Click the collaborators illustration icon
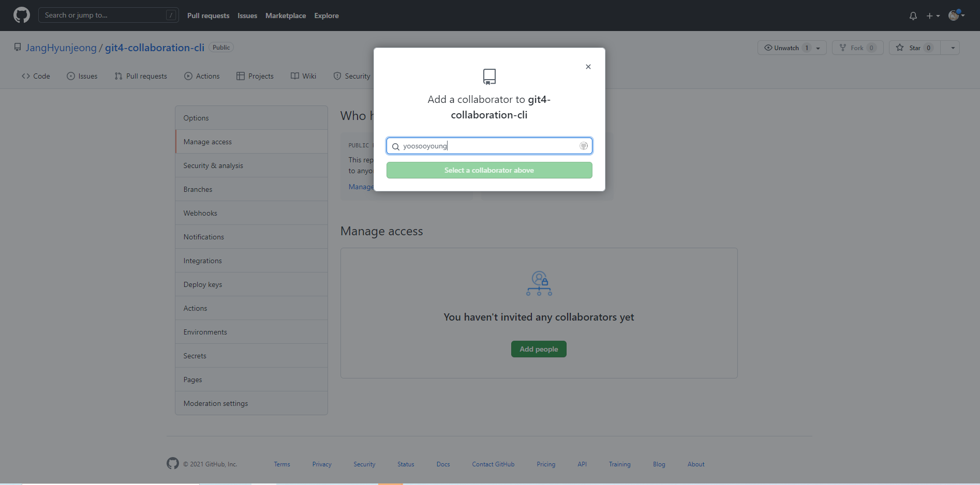 coord(539,283)
